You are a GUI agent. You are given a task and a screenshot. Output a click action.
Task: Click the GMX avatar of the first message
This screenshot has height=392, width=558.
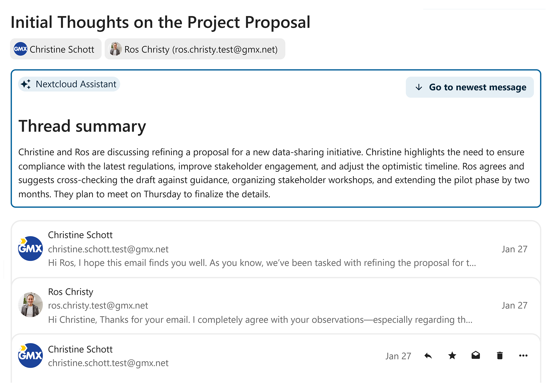[31, 249]
